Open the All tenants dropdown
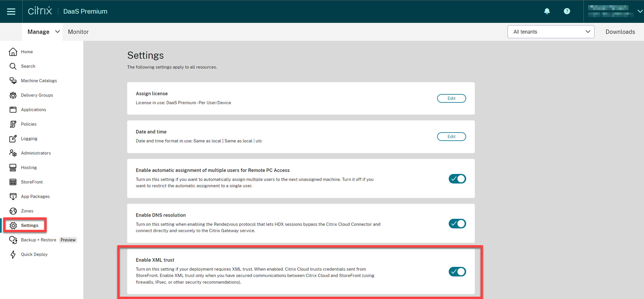Image resolution: width=644 pixels, height=299 pixels. coord(551,32)
